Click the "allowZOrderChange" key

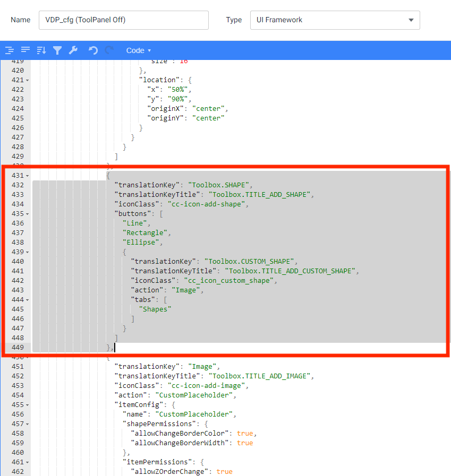(x=169, y=472)
